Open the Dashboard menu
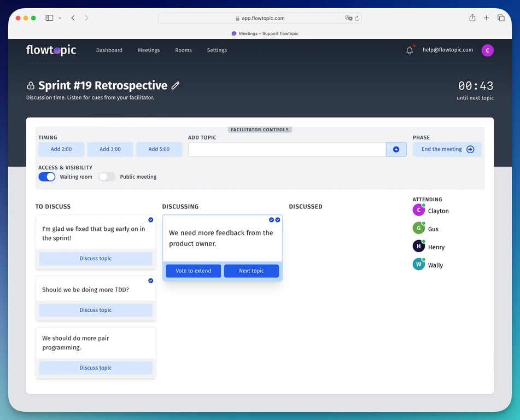 click(109, 50)
